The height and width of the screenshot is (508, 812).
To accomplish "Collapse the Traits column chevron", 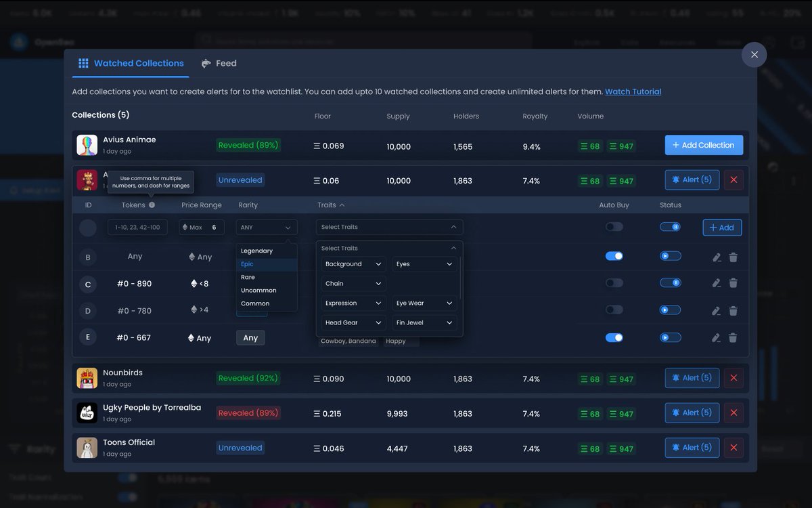I will pyautogui.click(x=342, y=205).
